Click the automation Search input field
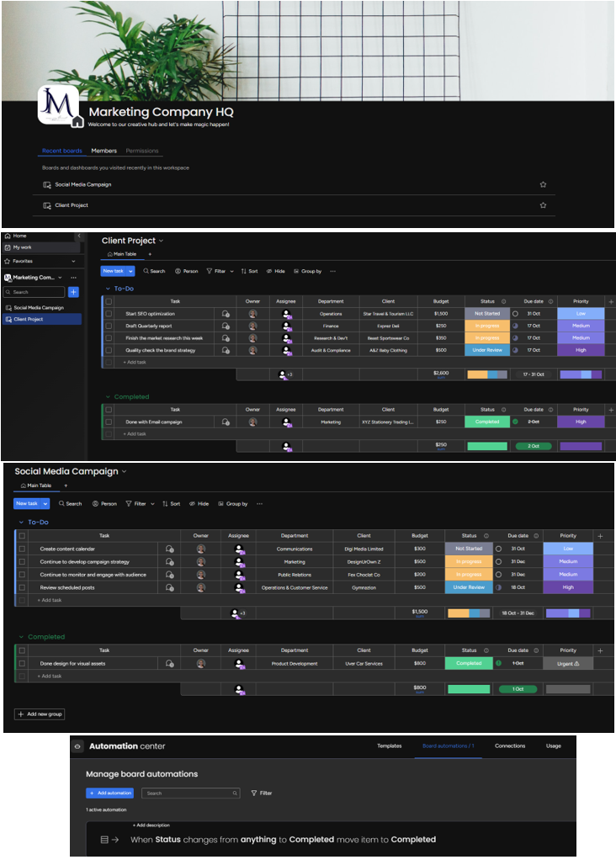This screenshot has height=865, width=616. click(191, 793)
